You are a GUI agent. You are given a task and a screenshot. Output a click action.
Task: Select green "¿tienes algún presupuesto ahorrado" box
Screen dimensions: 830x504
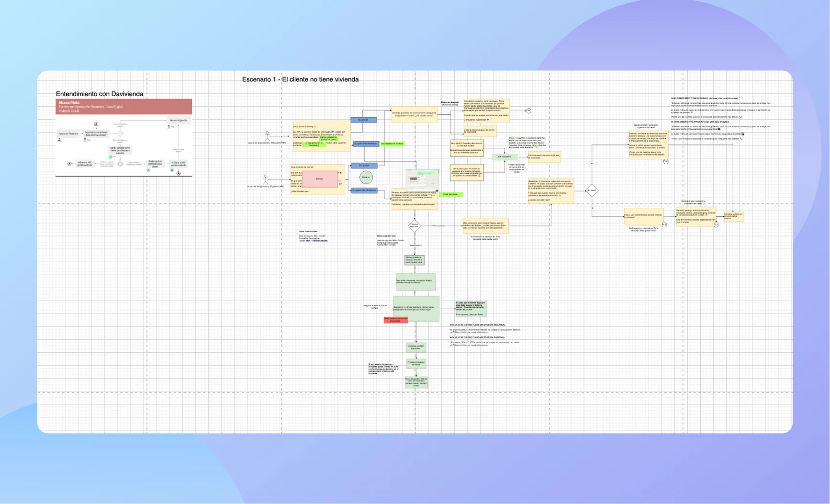click(x=416, y=309)
